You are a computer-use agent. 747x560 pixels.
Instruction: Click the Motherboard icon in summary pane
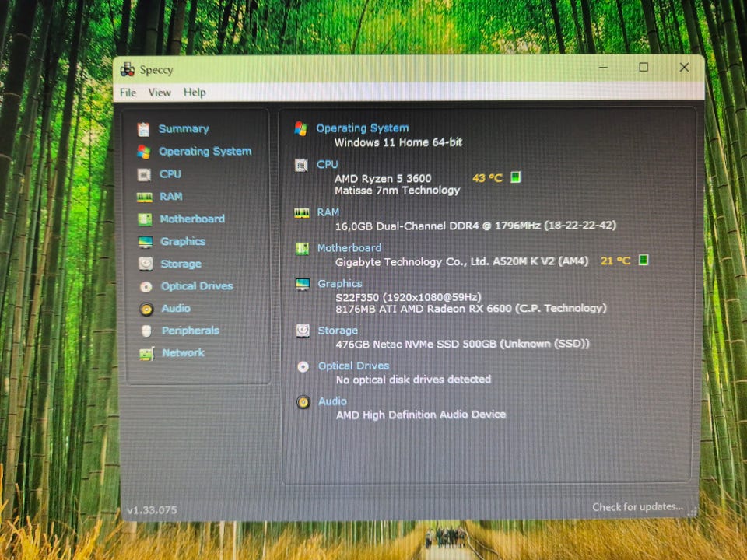click(302, 248)
